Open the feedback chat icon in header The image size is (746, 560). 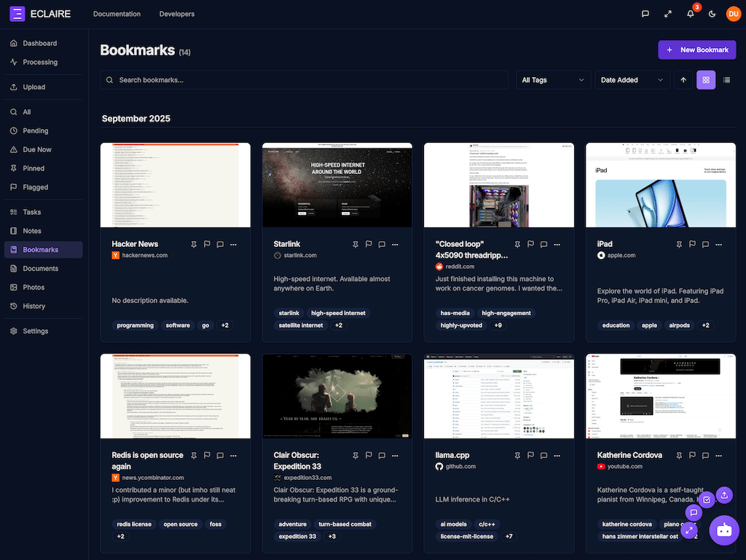tap(645, 14)
